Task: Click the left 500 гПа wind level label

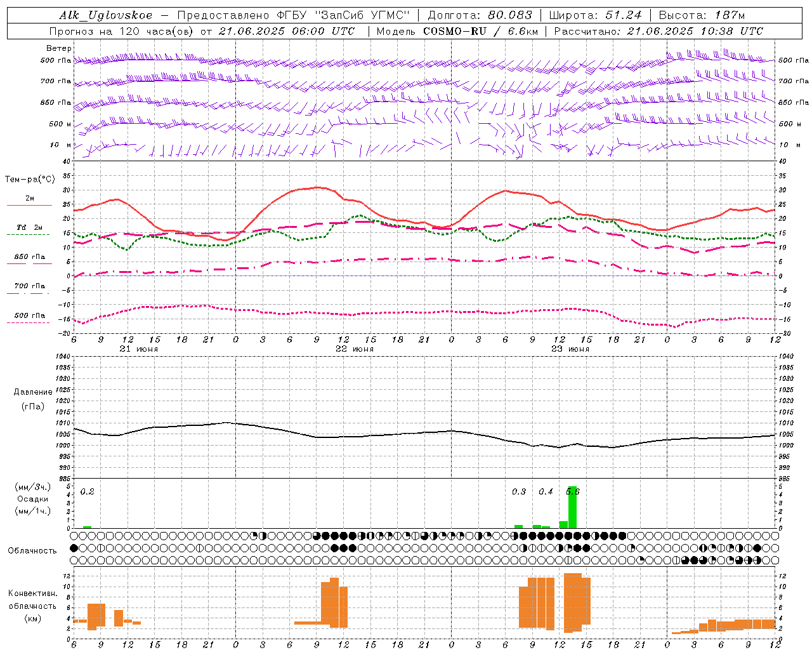Action: pos(56,60)
